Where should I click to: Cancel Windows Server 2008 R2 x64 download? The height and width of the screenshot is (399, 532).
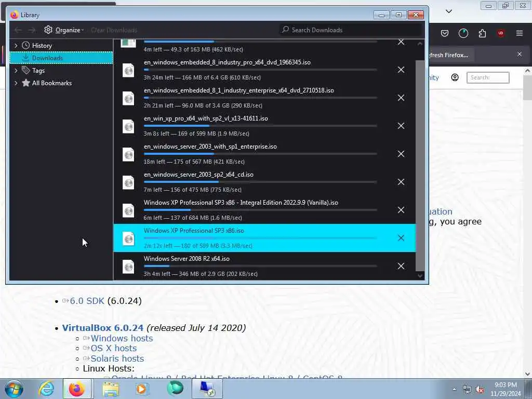pyautogui.click(x=401, y=266)
